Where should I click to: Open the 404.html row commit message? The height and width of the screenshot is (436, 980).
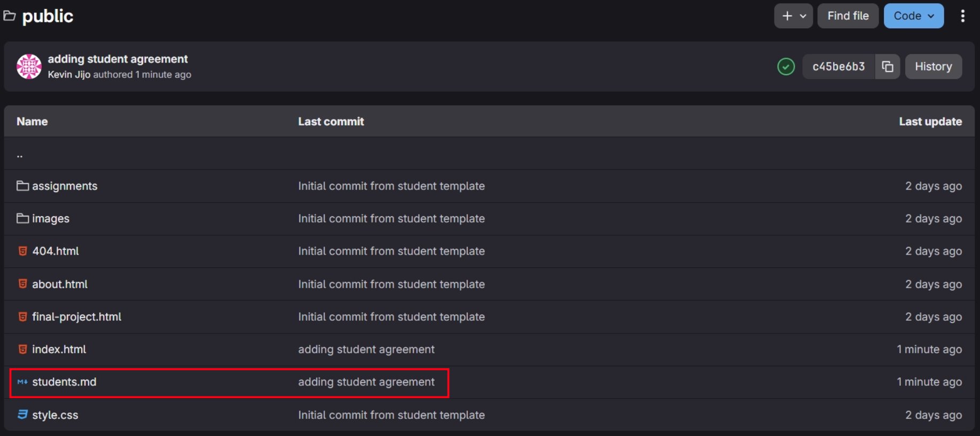[391, 251]
